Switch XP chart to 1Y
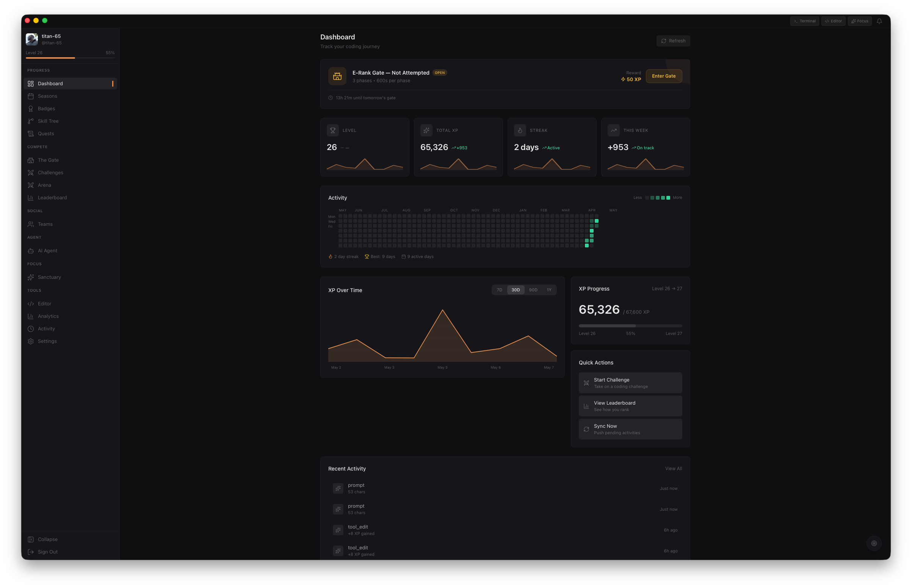 point(549,290)
